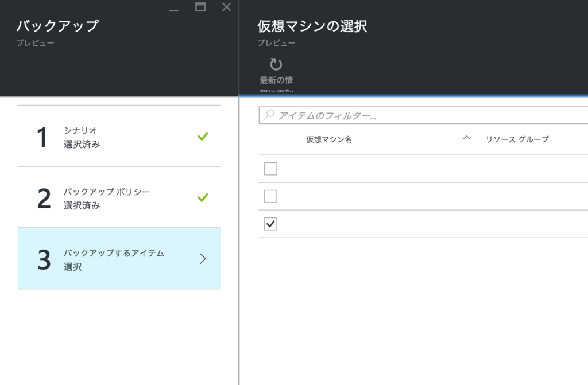Click the バックアップ blade title
The image size is (588, 385).
(x=58, y=26)
